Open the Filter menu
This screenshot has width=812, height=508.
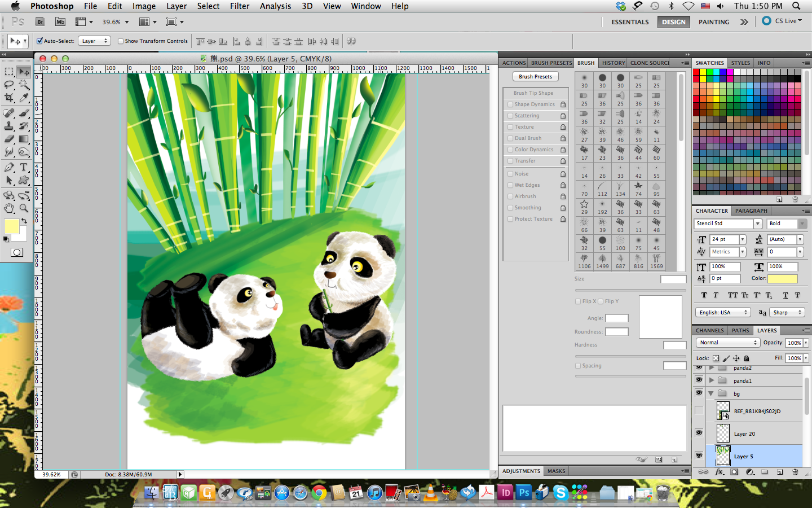point(240,6)
